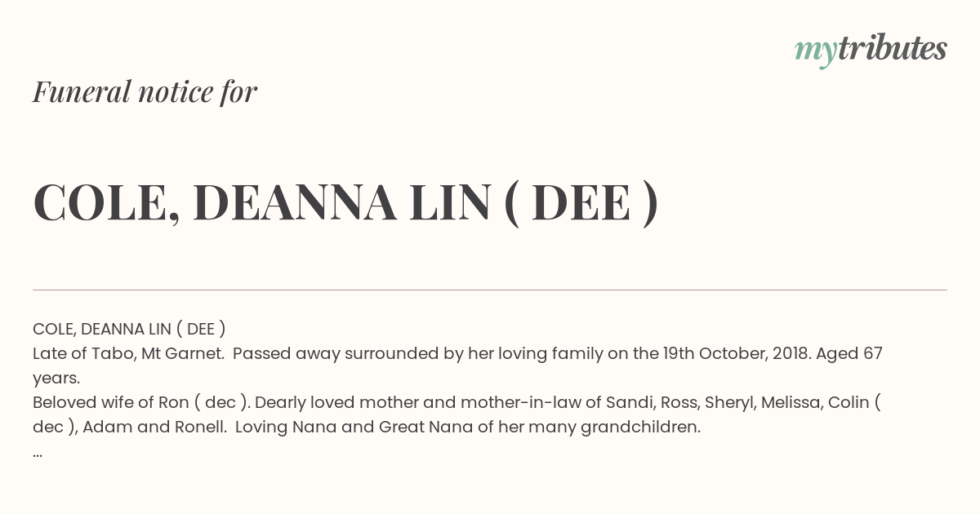980x514 pixels.
Task: Expand the truncated notice via the ellipsis
Action: click(x=38, y=454)
